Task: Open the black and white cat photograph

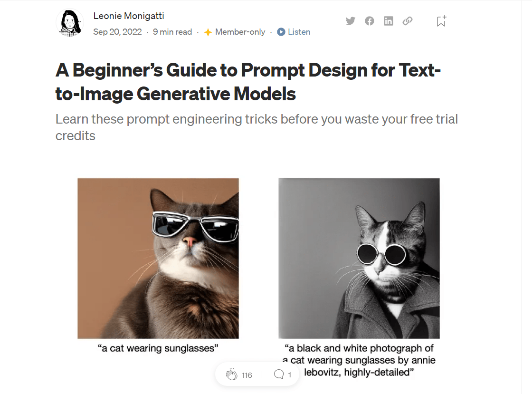Action: [x=359, y=258]
